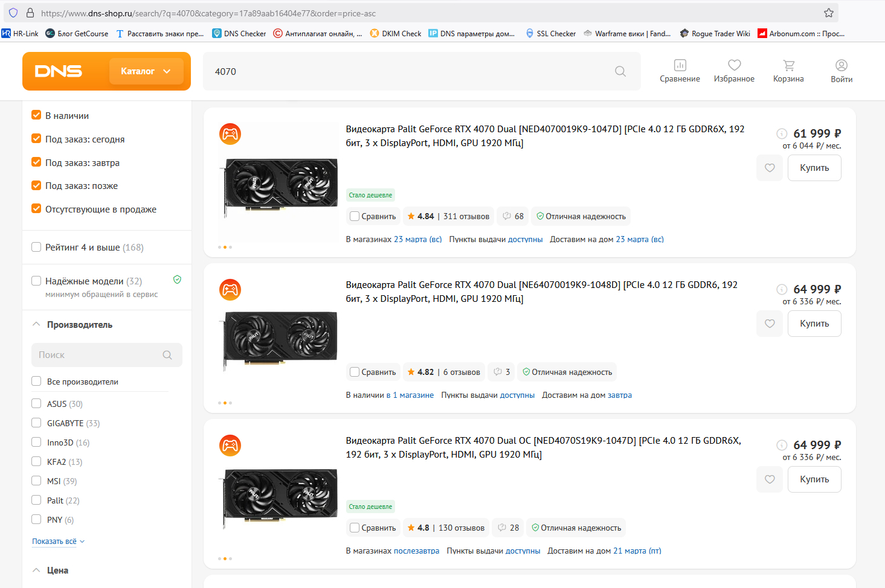Collapse the Производитель filter section

click(x=37, y=324)
